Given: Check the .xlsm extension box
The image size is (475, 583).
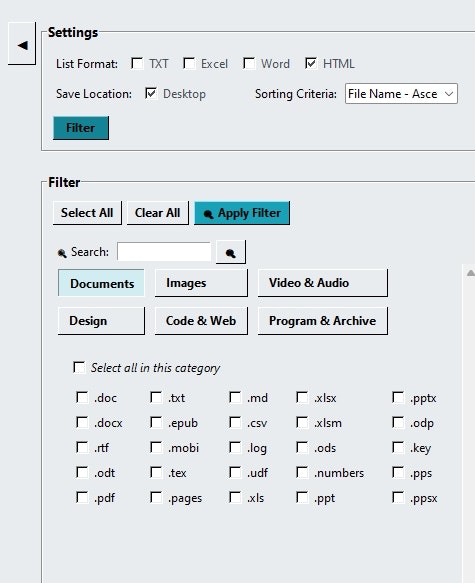Looking at the screenshot, I should pos(302,422).
